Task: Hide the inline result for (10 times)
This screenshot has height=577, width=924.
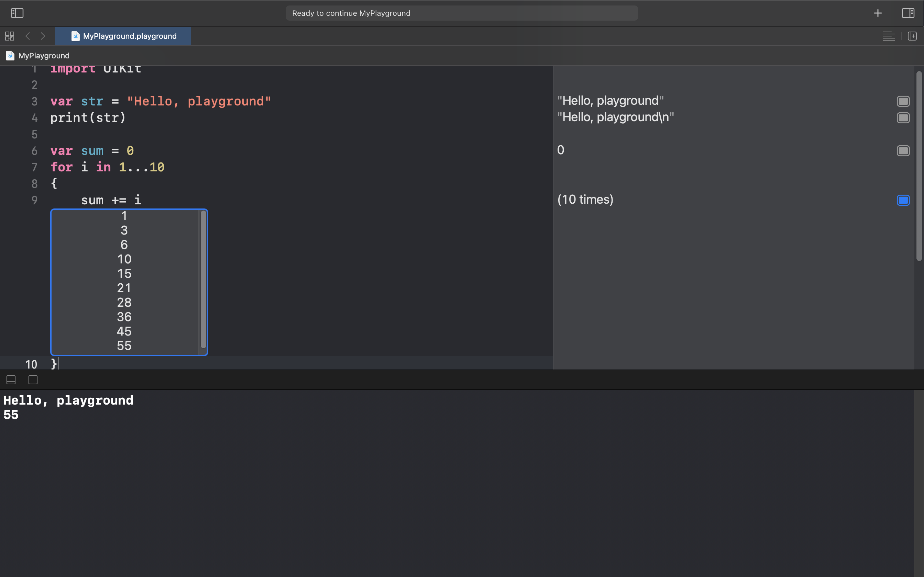Action: [x=903, y=200]
